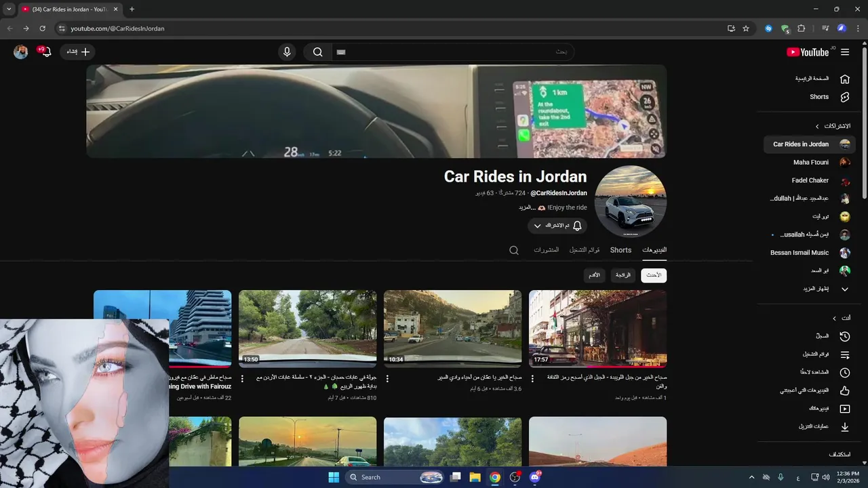Viewport: 868px width, 488px height.
Task: Open the YouTube home page sidebar icon
Action: pos(845,79)
